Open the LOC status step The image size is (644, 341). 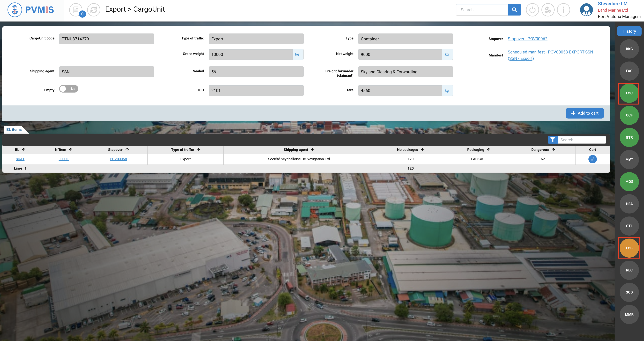(x=629, y=93)
